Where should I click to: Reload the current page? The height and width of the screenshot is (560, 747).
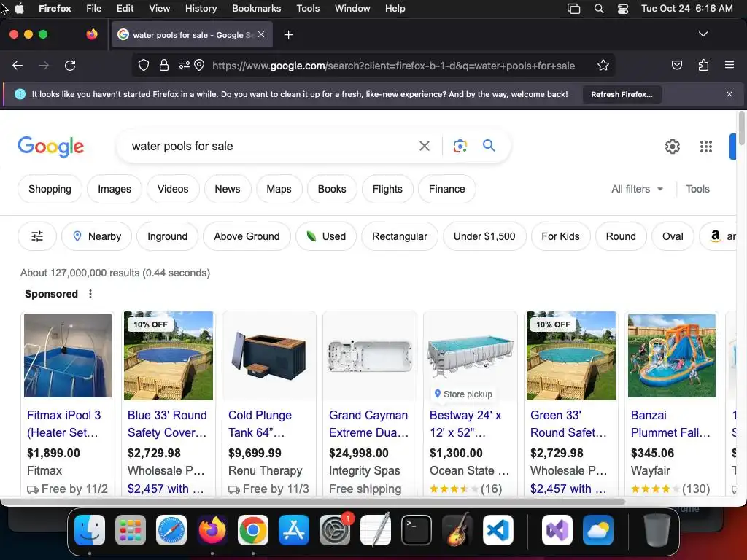point(70,65)
